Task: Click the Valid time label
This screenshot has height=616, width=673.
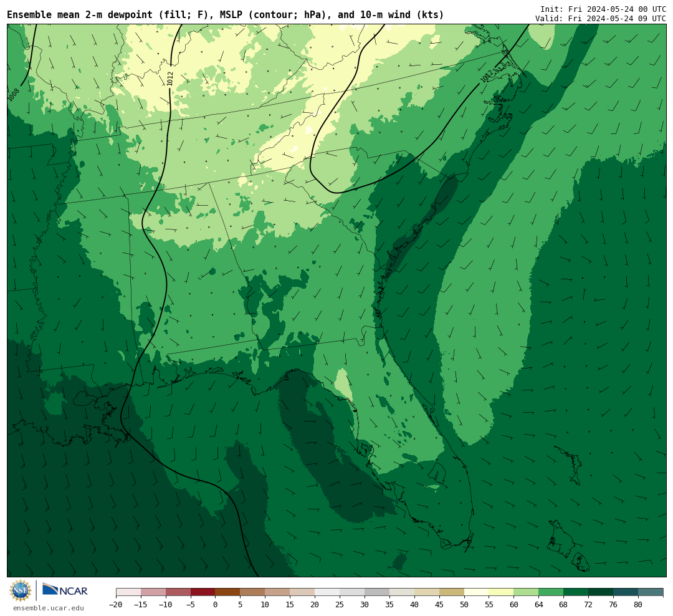Action: [601, 19]
